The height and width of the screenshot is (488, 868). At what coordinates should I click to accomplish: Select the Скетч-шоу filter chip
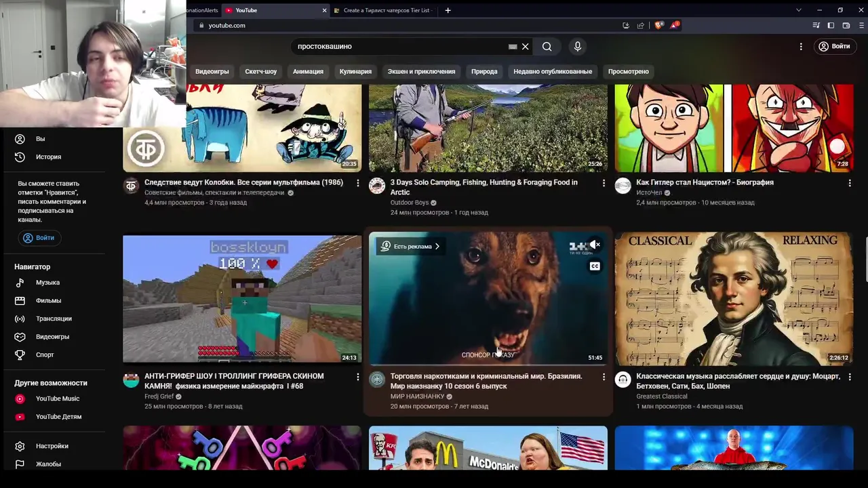261,71
